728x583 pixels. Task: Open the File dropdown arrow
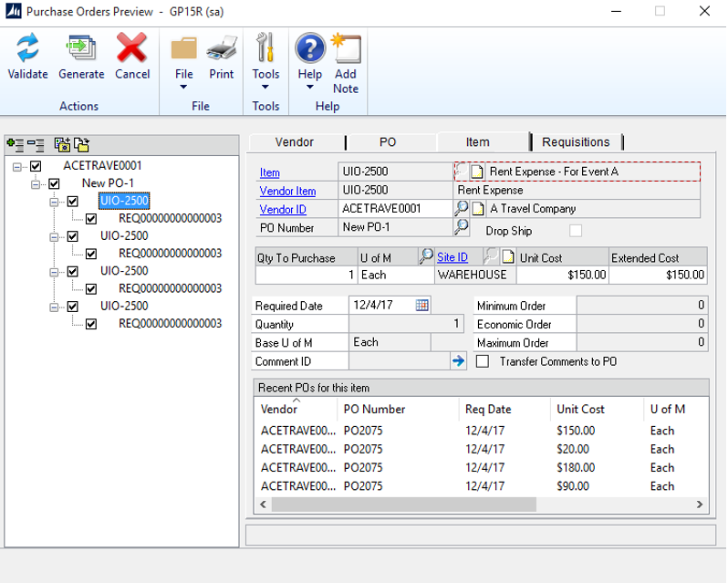click(184, 87)
